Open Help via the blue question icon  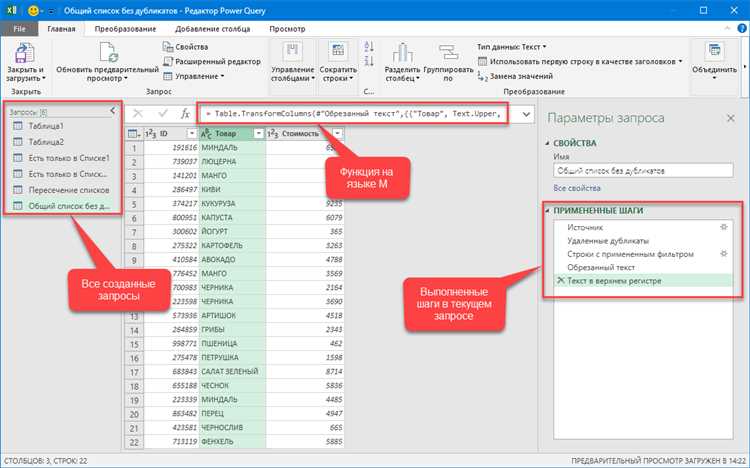click(x=741, y=28)
